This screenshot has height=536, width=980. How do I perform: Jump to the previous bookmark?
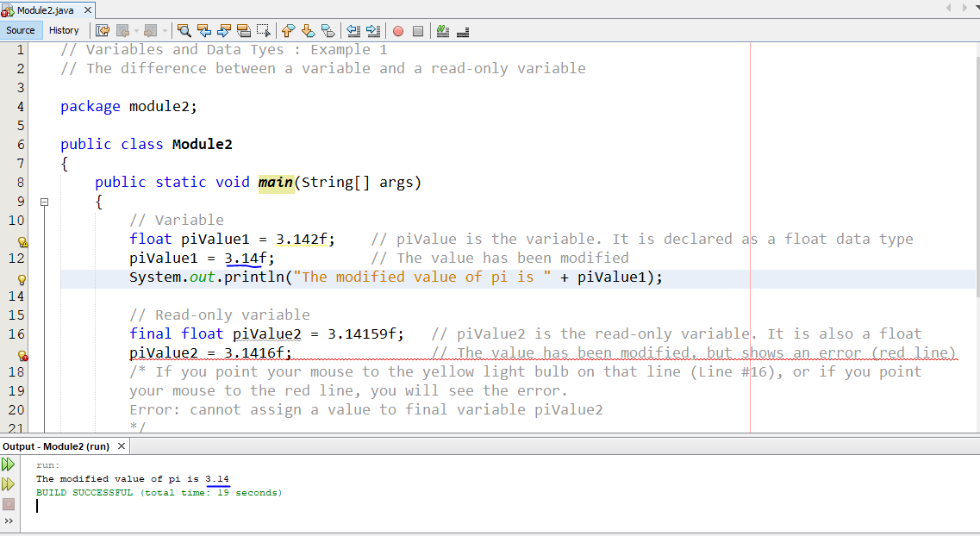click(x=289, y=31)
